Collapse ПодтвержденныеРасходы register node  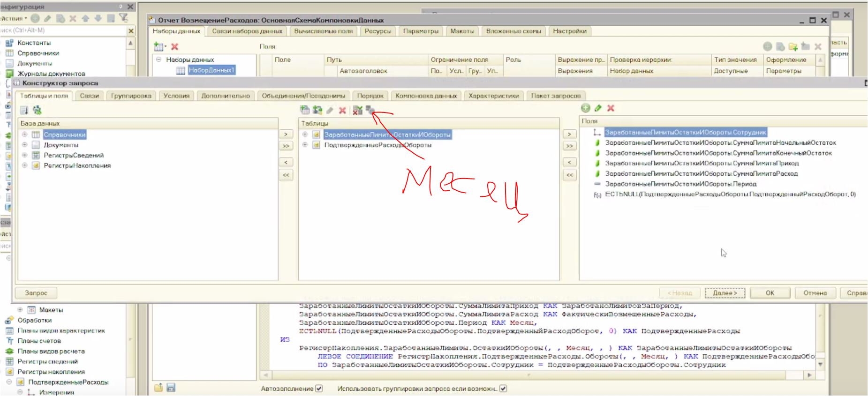tap(9, 382)
